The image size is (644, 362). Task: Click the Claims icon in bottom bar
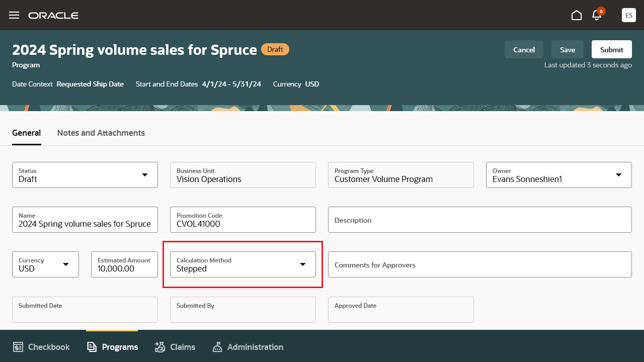160,347
